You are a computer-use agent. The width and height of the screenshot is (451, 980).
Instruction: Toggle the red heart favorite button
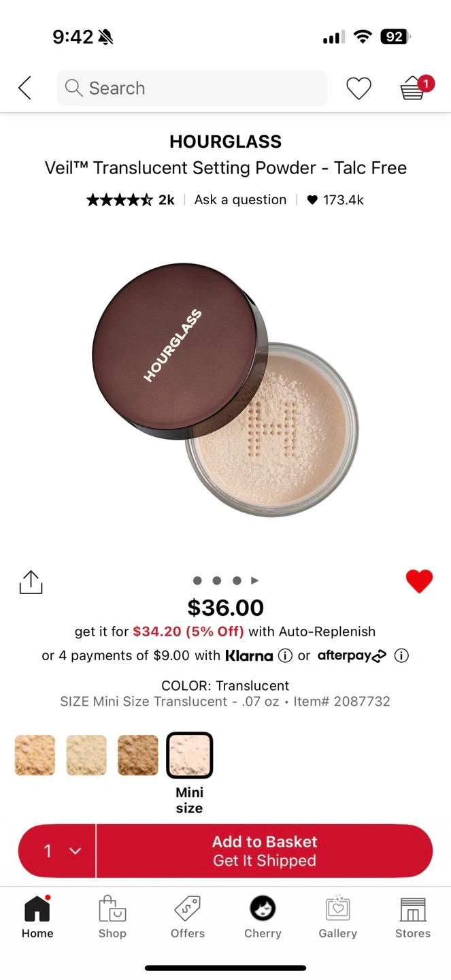pos(419,581)
